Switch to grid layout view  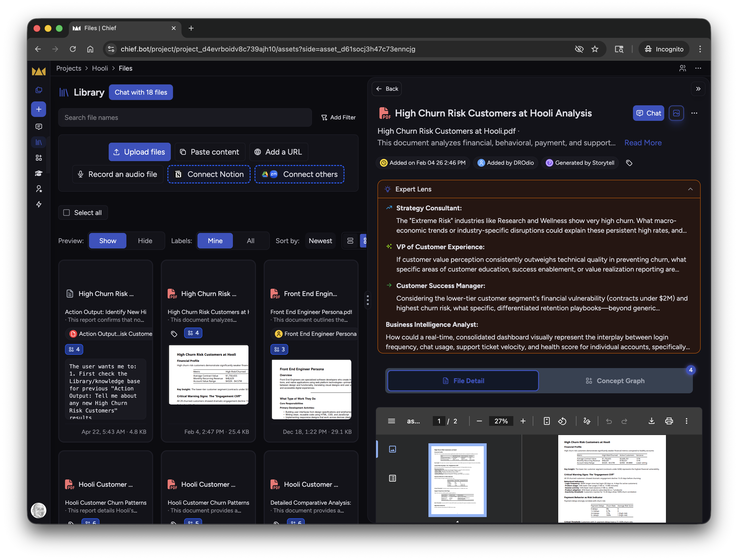pos(364,241)
